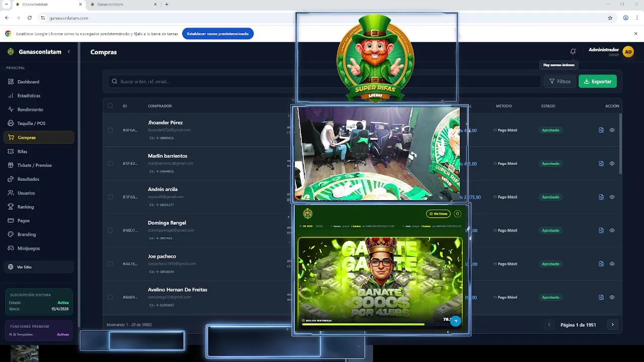The image size is (644, 362).
Task: Collapse the Ganasconlatam sidebar chevron
Action: pyautogui.click(x=69, y=51)
